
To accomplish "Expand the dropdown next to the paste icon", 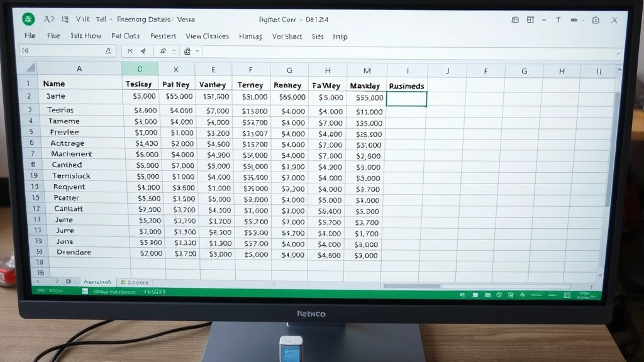I will pos(197,51).
